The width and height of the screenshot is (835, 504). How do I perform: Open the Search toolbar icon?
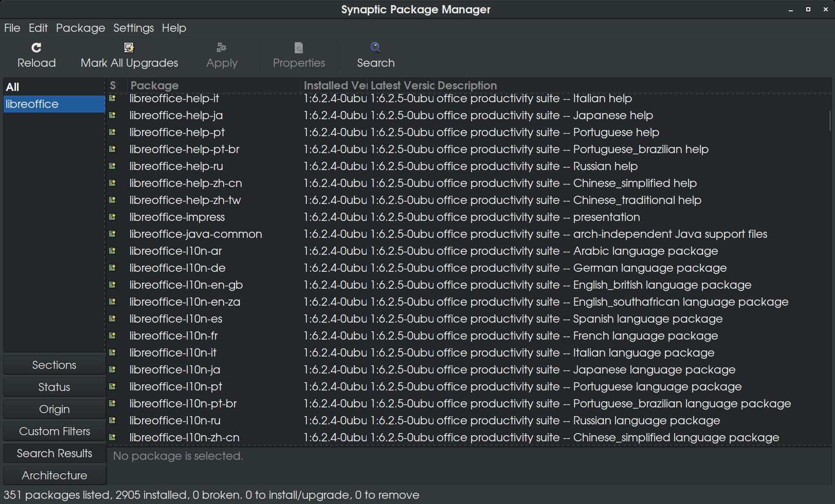pos(375,48)
